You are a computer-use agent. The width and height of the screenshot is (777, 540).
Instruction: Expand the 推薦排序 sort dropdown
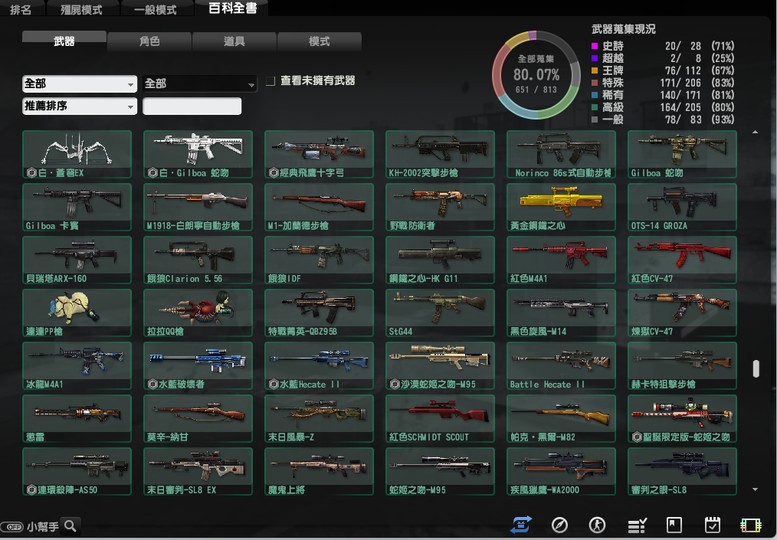pyautogui.click(x=79, y=106)
